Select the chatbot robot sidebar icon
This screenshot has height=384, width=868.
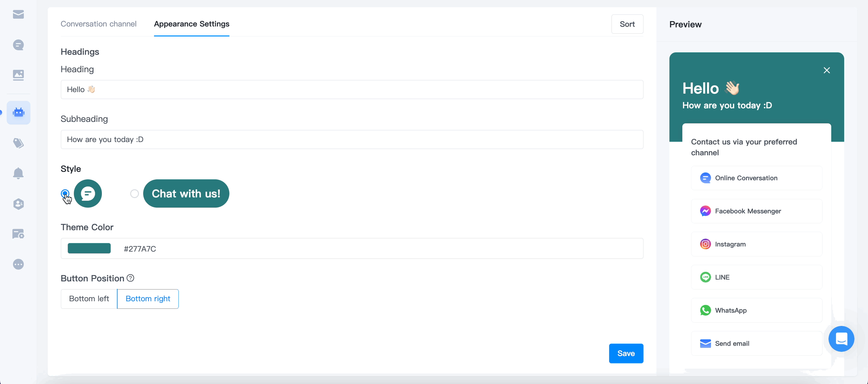click(x=18, y=113)
